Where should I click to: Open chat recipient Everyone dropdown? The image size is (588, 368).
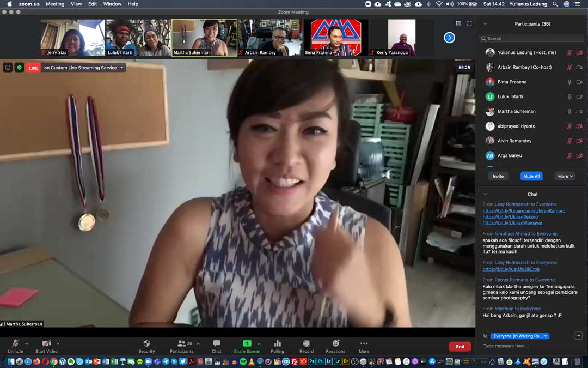520,336
